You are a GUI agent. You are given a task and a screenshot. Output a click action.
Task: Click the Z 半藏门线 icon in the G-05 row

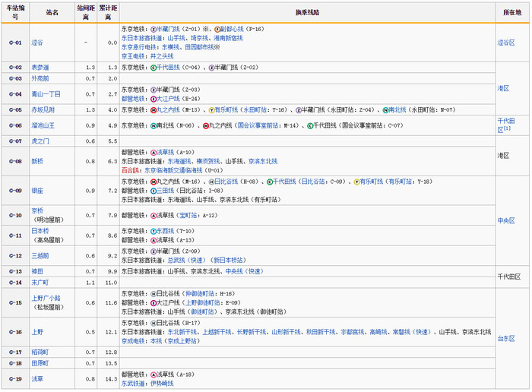pos(299,110)
